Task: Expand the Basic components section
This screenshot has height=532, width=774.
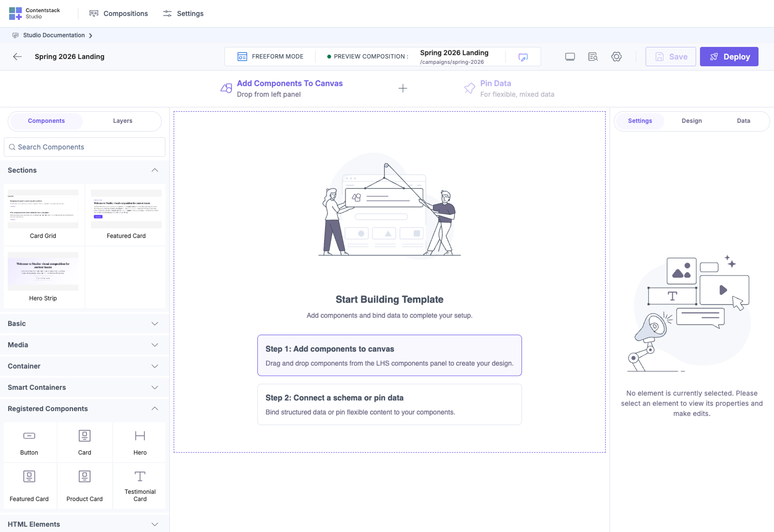Action: (x=84, y=324)
